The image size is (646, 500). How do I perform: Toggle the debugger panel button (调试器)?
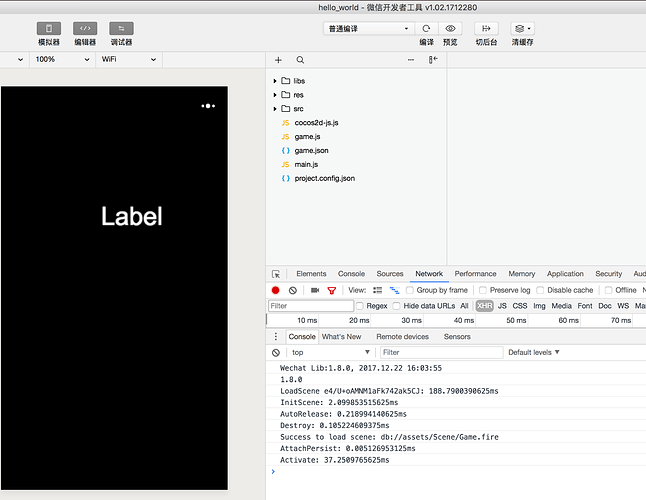[121, 28]
